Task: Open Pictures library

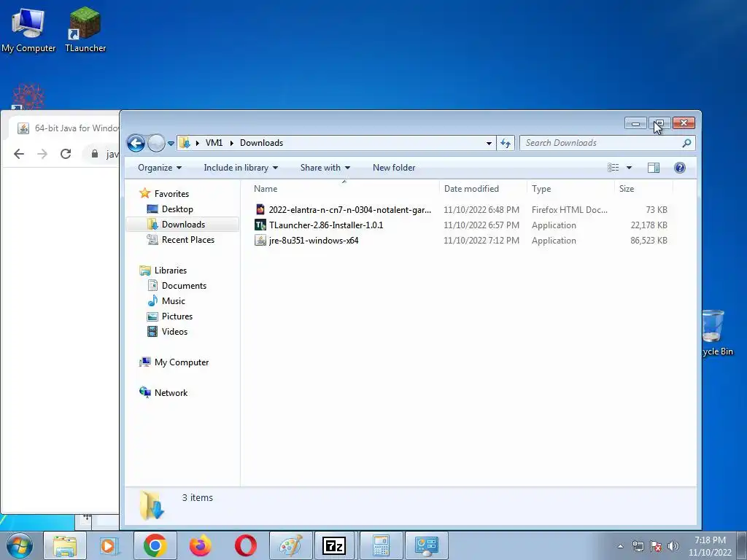Action: [x=177, y=316]
